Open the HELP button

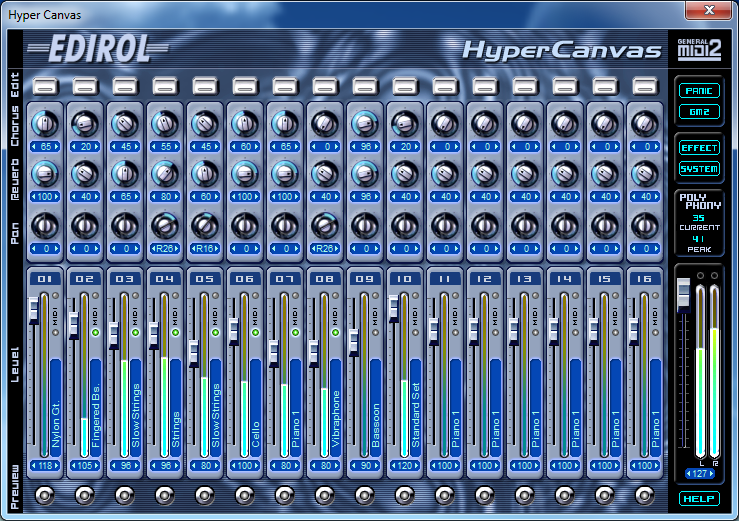coord(699,498)
